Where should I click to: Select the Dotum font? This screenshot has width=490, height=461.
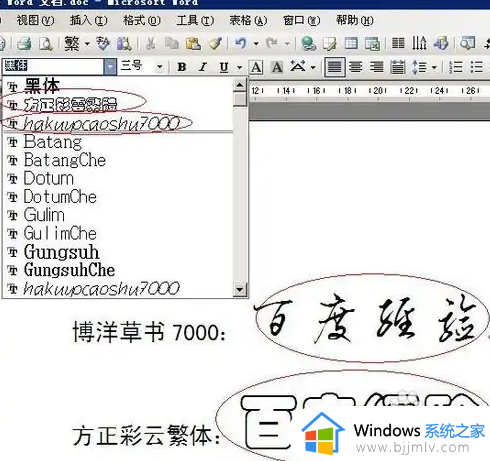118,179
